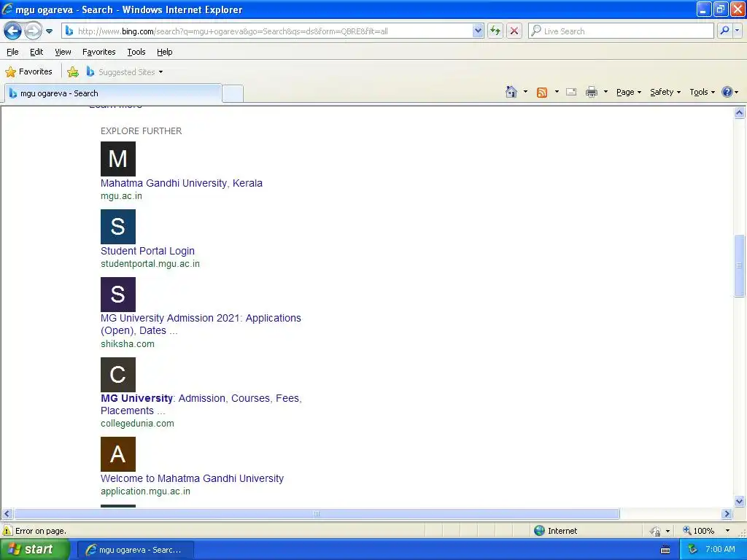
Task: Click the Home icon in command bar
Action: tap(511, 92)
